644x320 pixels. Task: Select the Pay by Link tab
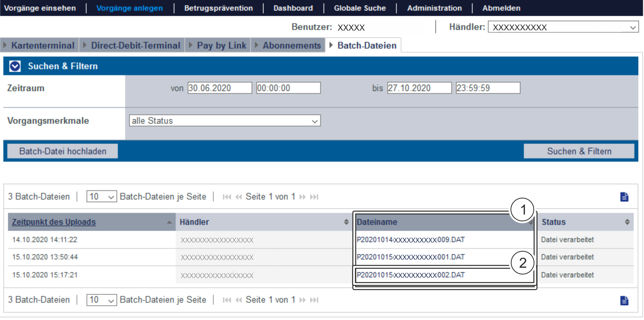(221, 45)
